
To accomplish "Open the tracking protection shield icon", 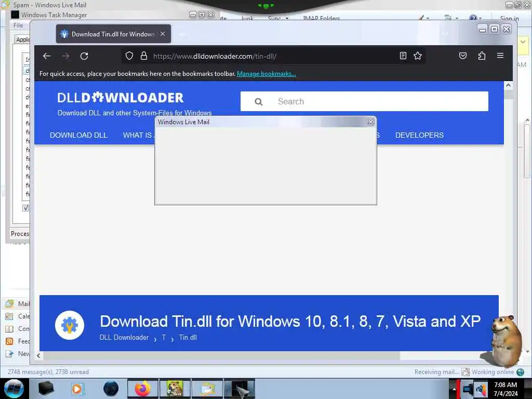I will coord(129,56).
